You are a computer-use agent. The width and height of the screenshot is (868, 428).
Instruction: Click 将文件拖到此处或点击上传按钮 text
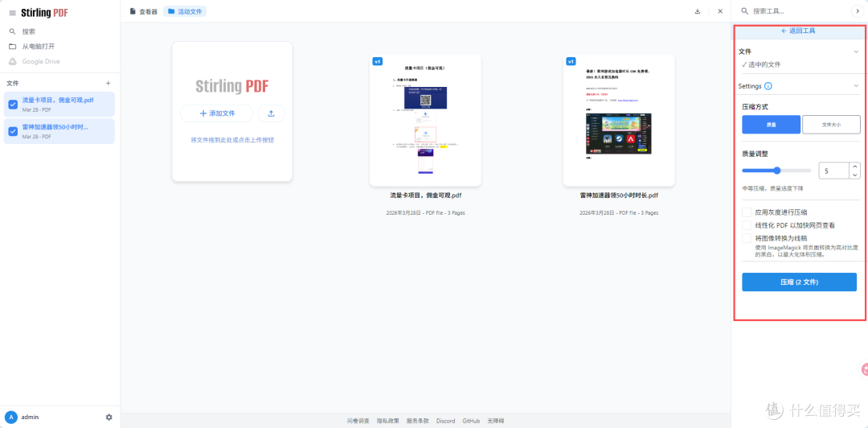[232, 140]
